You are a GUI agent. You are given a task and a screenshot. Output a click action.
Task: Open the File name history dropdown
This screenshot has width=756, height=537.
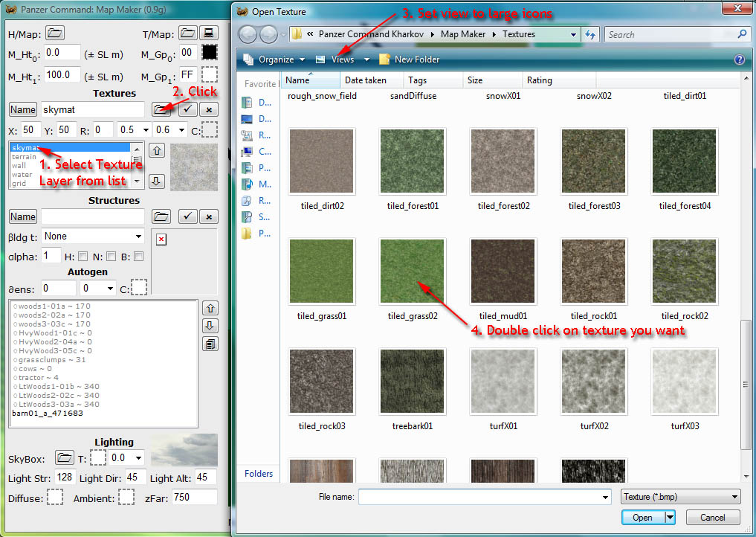coord(605,497)
